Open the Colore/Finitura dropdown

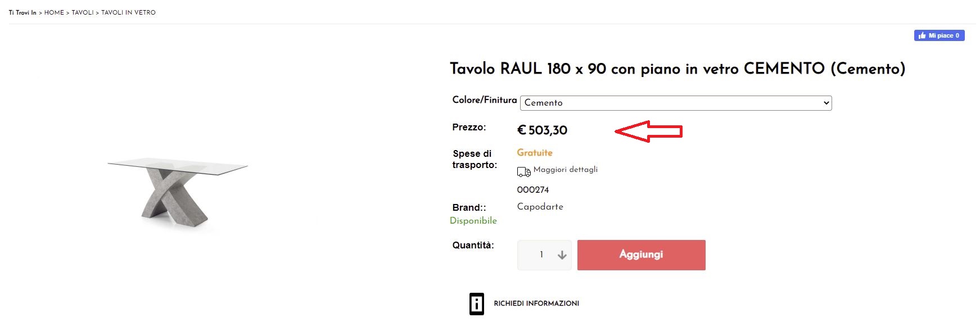(676, 103)
